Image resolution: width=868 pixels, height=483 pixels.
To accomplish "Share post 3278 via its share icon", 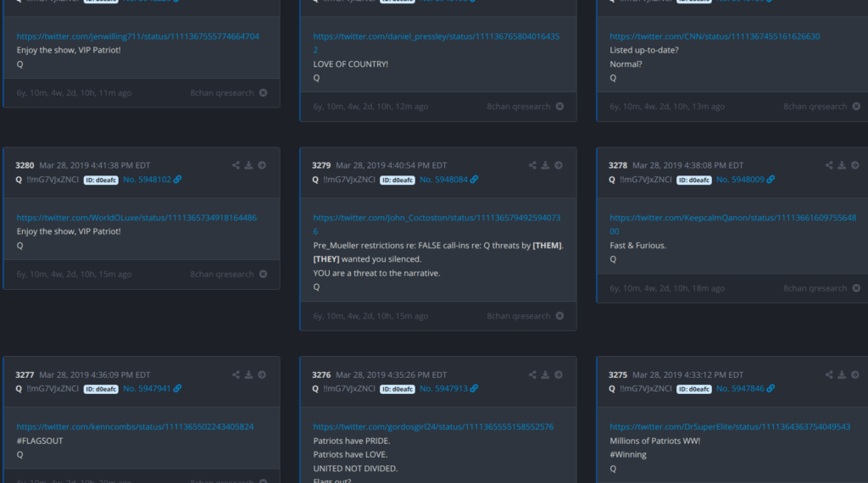I will coord(829,165).
